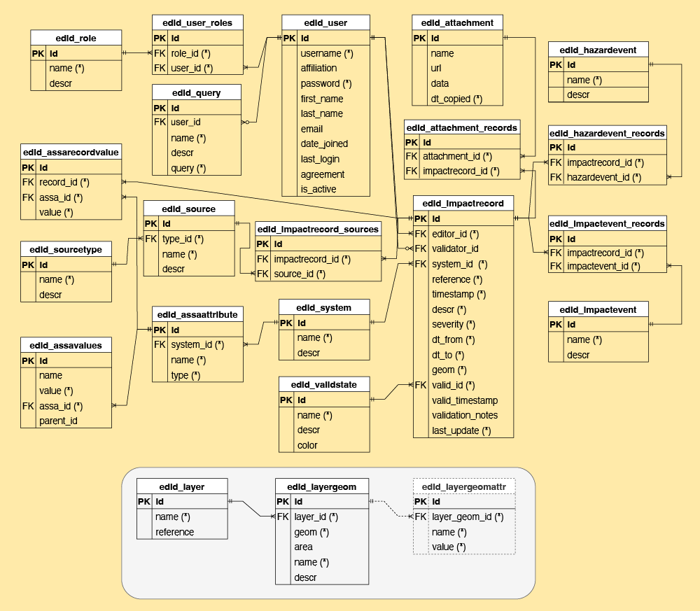Click the type (*) field in edld_assaattribute
The width and height of the screenshot is (700, 611).
coord(186,375)
